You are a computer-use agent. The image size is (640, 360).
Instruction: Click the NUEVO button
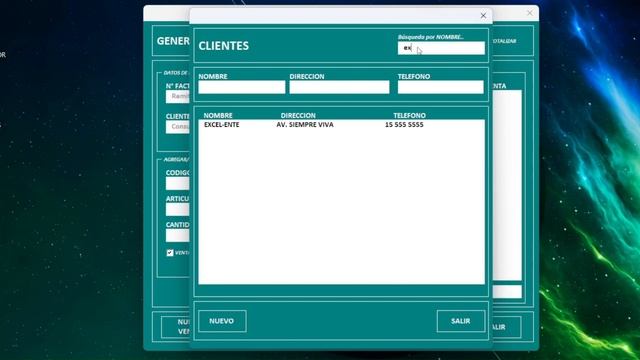pos(222,321)
